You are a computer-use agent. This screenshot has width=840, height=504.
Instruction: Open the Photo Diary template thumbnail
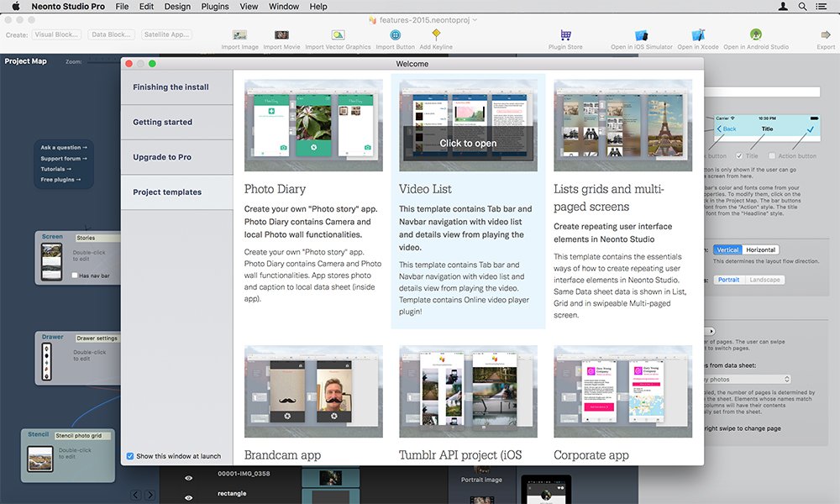coord(313,125)
